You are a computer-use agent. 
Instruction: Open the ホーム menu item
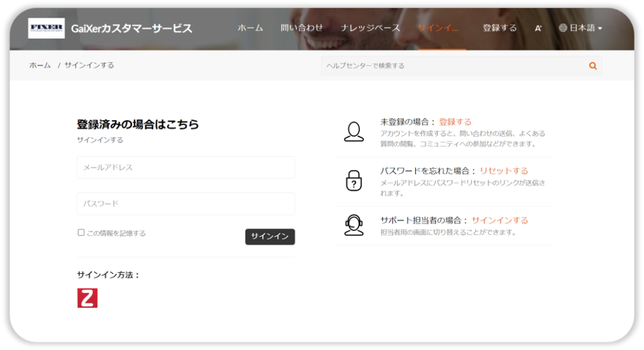[x=250, y=28]
